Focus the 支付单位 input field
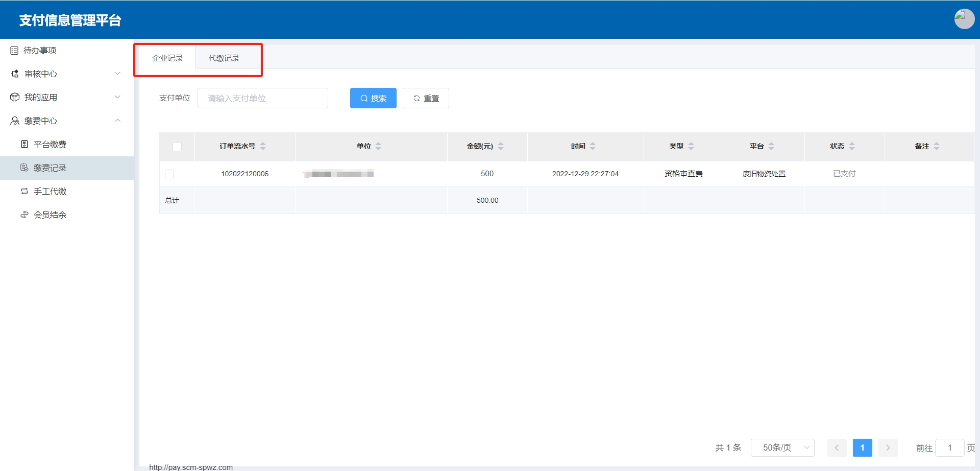Viewport: 980px width, 471px height. point(262,98)
